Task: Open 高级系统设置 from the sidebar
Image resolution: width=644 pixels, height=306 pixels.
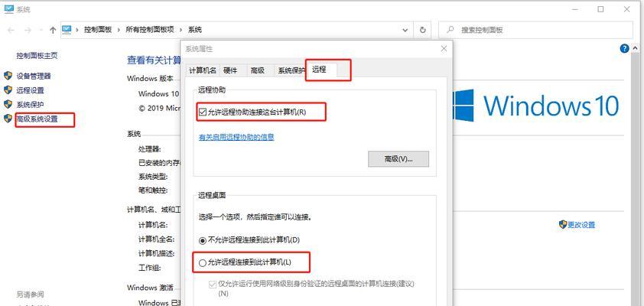Action: coord(37,119)
